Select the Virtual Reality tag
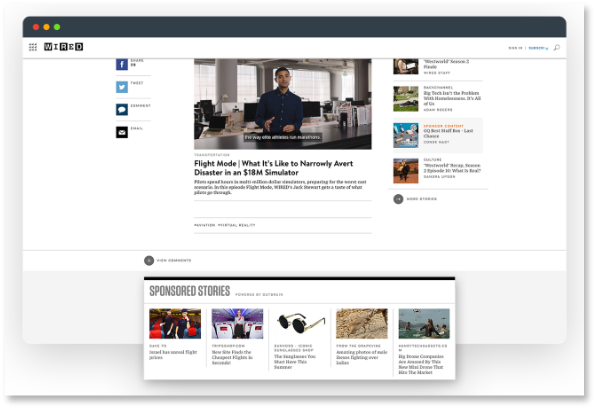 (236, 225)
